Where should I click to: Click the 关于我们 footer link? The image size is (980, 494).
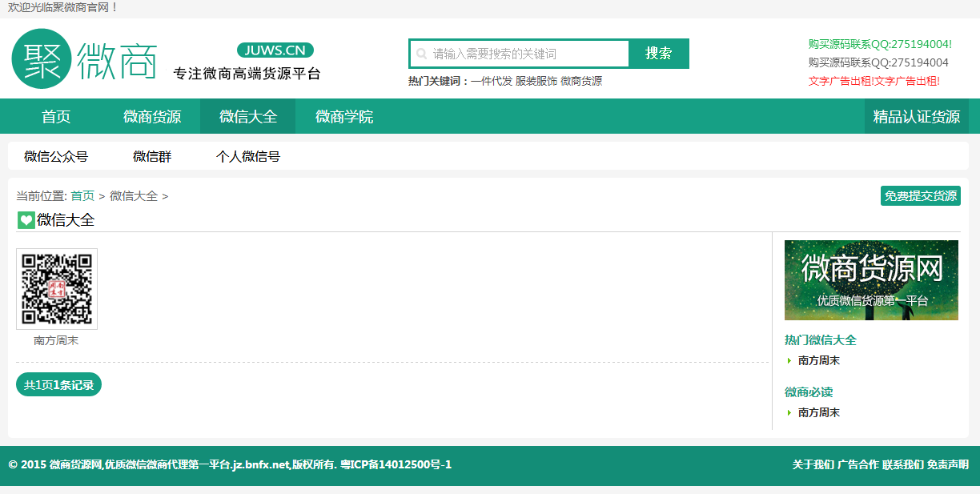click(813, 465)
